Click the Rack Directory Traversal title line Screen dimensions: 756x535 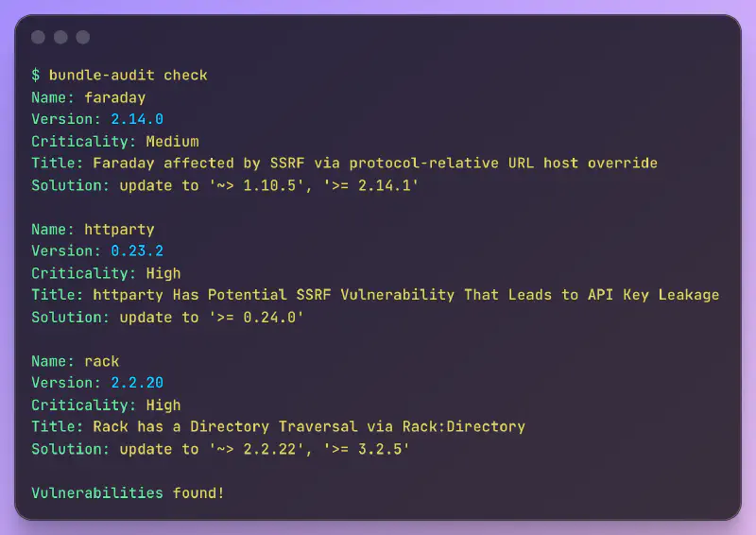point(309,426)
